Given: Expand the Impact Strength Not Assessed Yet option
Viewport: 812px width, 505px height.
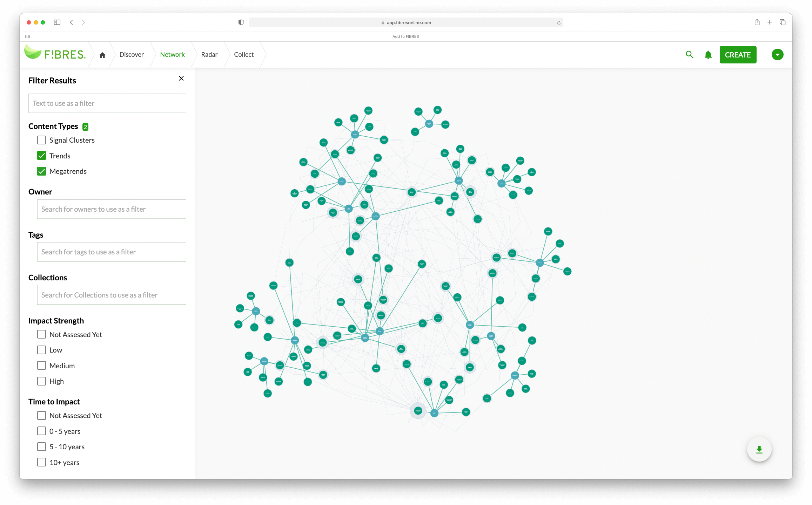Looking at the screenshot, I should [41, 335].
